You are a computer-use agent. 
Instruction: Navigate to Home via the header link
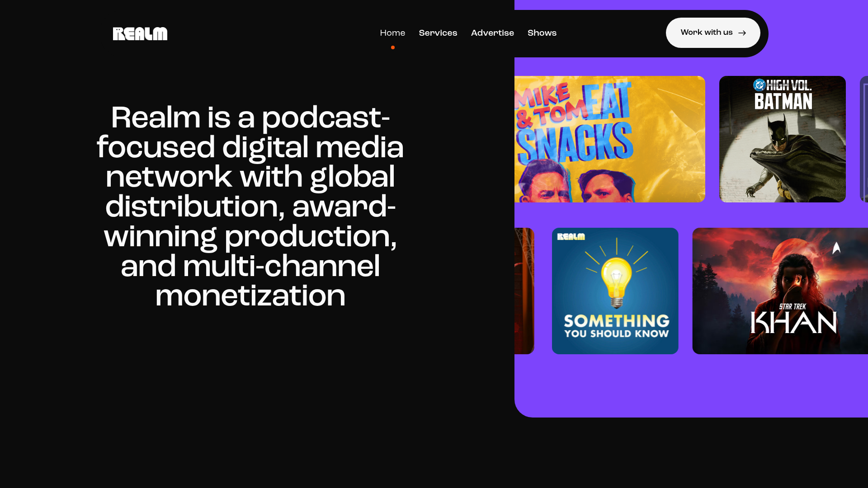[x=392, y=33]
